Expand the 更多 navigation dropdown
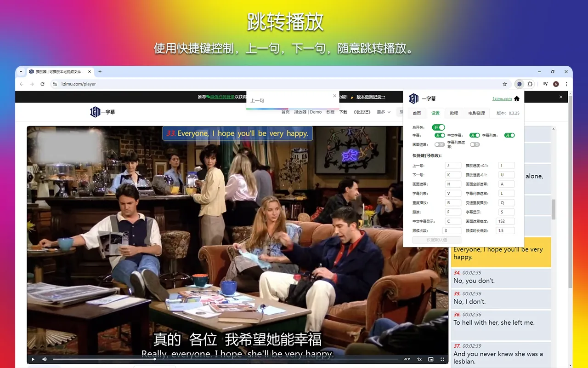Screen dimensions: 588x368 (x=383, y=112)
